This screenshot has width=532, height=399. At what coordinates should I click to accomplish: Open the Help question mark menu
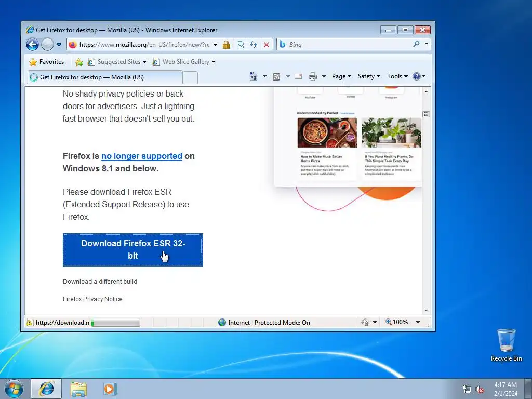click(x=419, y=76)
